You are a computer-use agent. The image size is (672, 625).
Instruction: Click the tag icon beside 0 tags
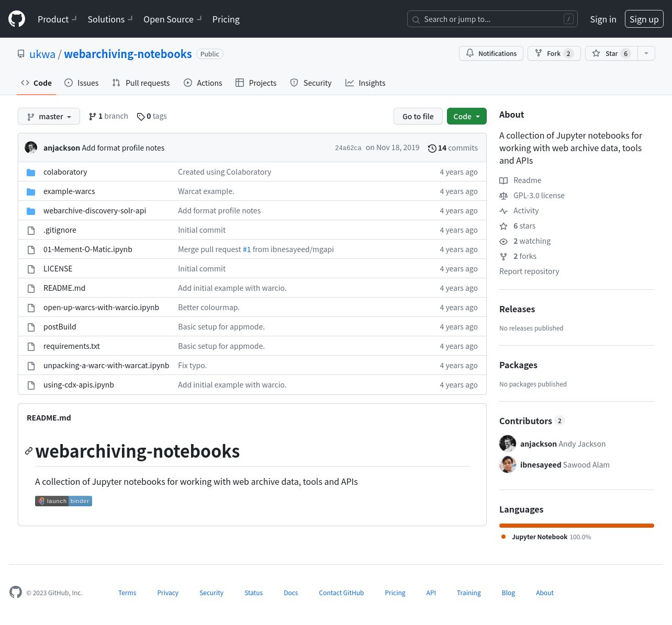click(x=141, y=117)
